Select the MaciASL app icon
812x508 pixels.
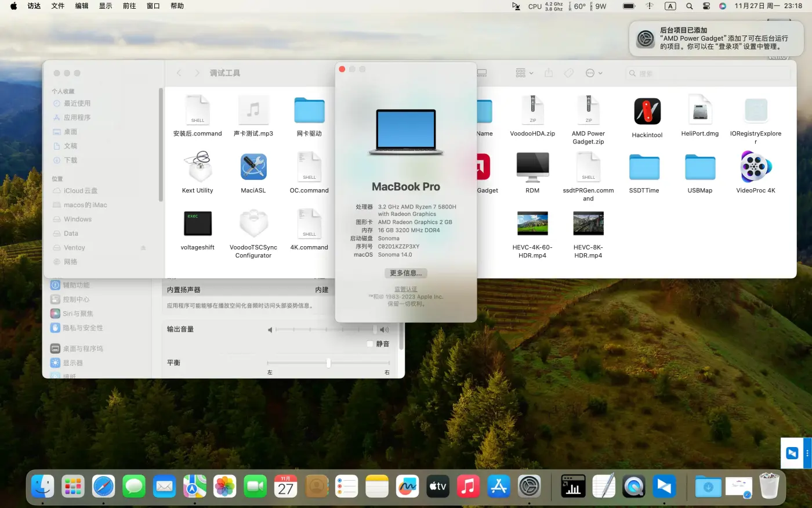tap(253, 167)
